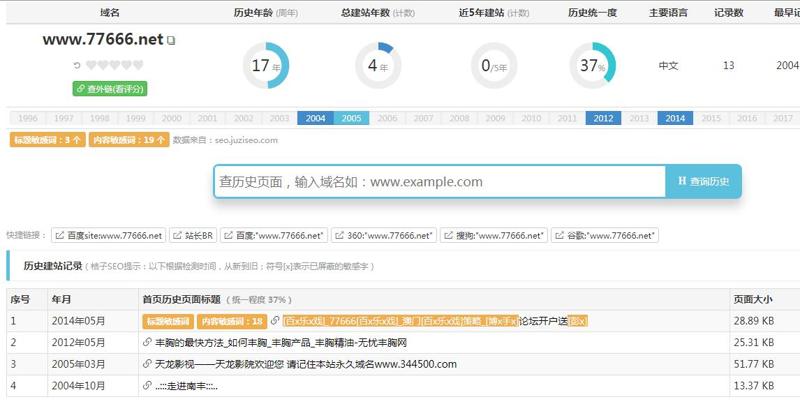Open the 站长BR quick link

pyautogui.click(x=193, y=235)
